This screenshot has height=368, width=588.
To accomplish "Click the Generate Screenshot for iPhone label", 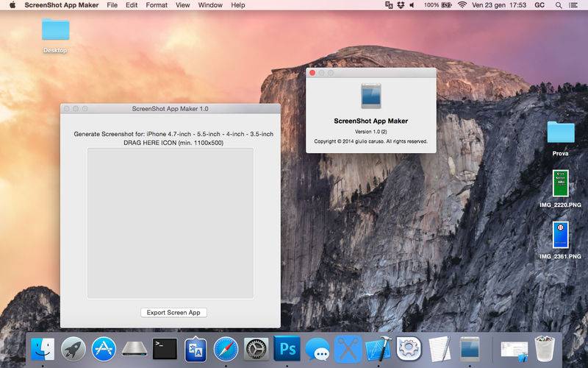I will coord(173,134).
